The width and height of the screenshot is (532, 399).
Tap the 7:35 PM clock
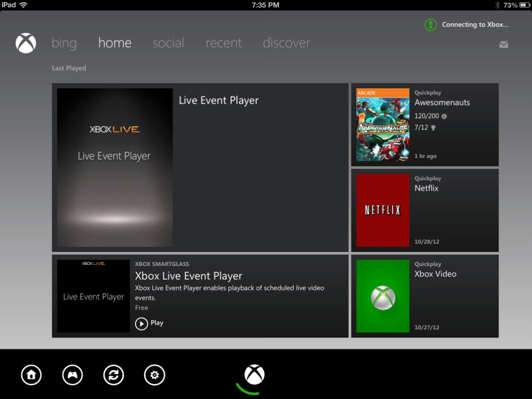tap(265, 5)
